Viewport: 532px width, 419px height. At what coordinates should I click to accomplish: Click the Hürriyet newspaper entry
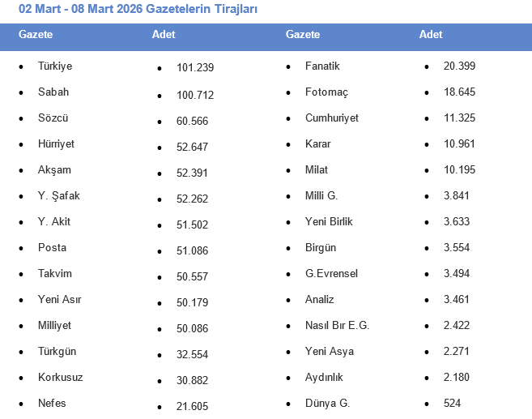(x=56, y=144)
